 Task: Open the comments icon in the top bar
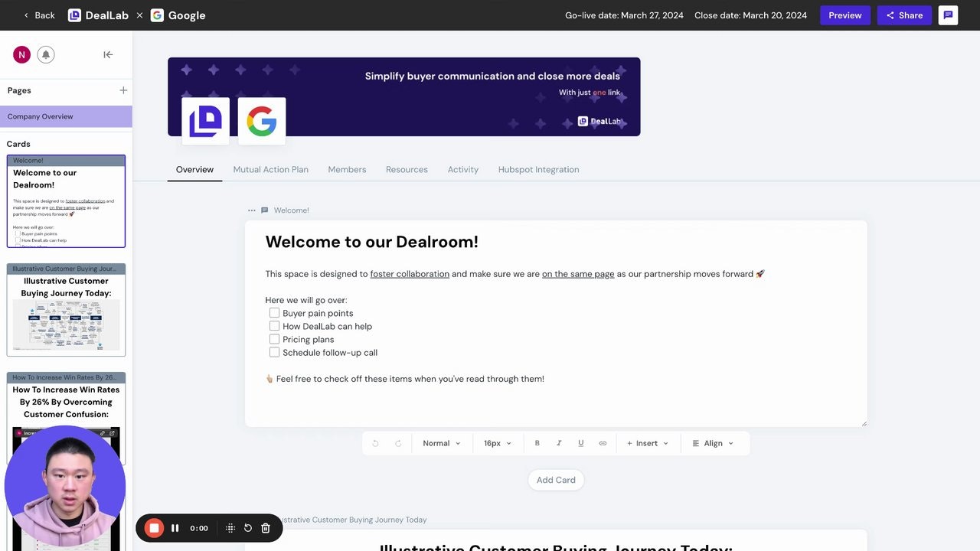[948, 15]
